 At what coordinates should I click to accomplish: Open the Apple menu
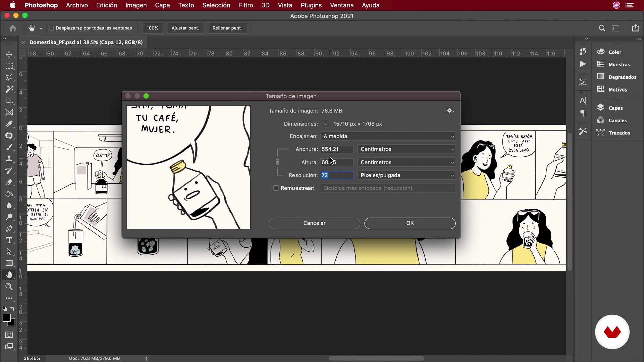point(13,5)
